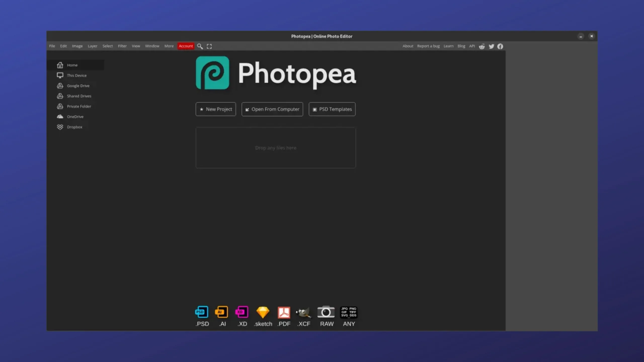Click the RAW camera icon
The image size is (644, 362).
pos(326,312)
